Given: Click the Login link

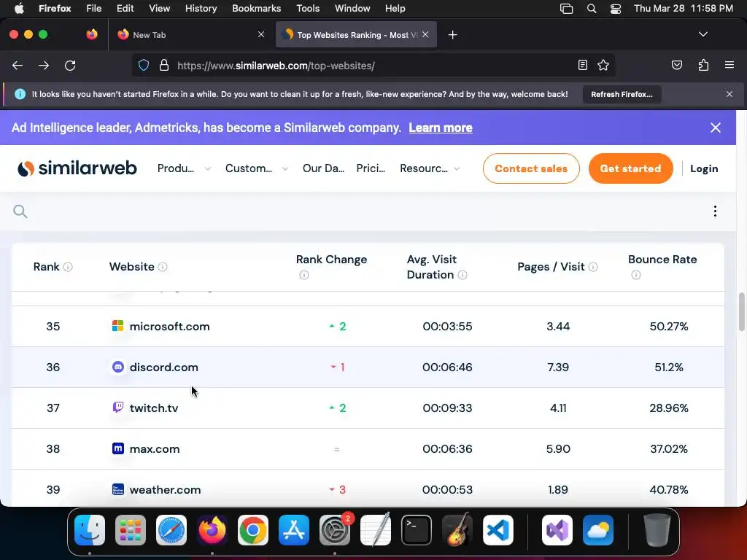Looking at the screenshot, I should [704, 168].
